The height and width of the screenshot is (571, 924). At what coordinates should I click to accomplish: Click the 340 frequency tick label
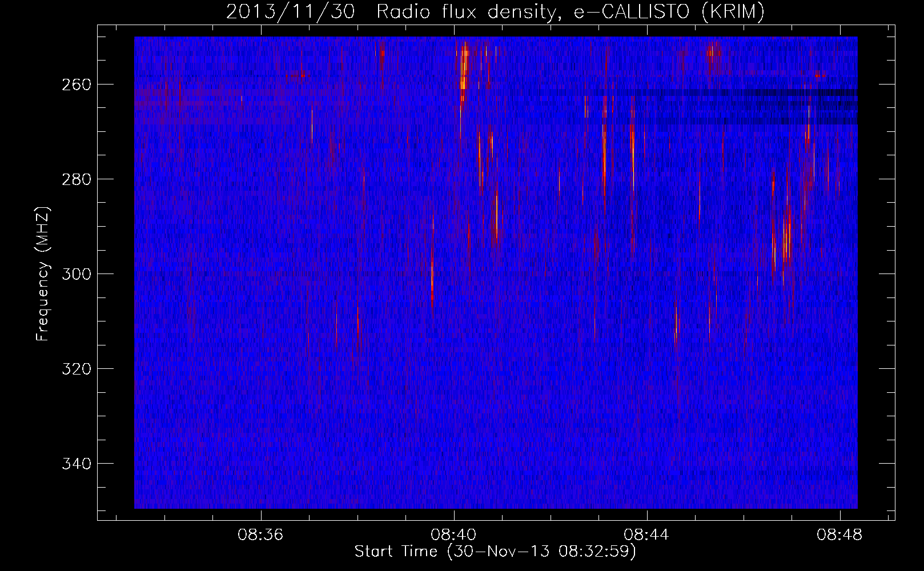76,464
